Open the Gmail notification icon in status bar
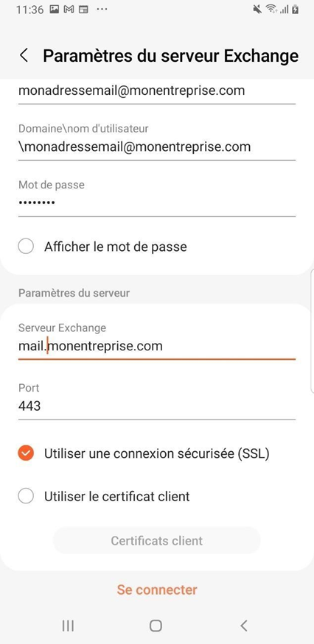This screenshot has width=314, height=644. click(69, 10)
